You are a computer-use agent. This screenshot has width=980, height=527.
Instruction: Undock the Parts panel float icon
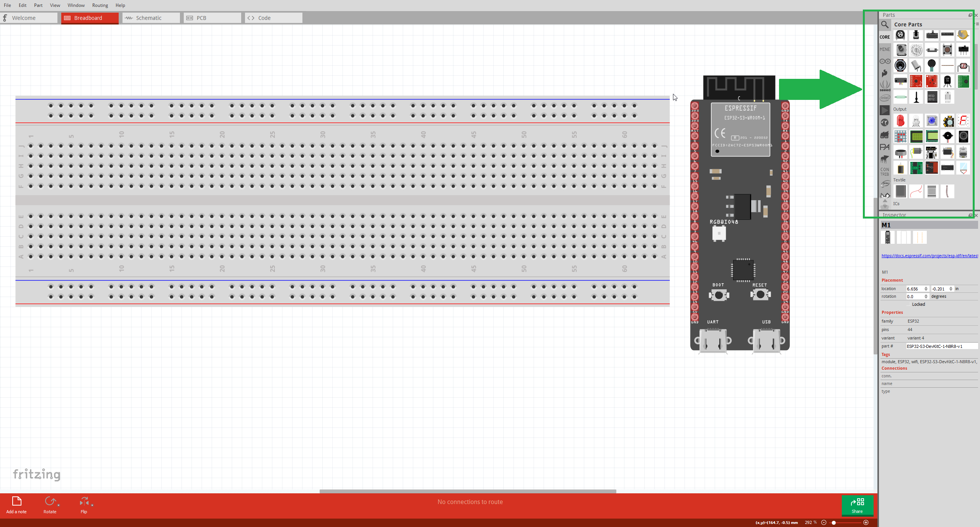tap(970, 15)
